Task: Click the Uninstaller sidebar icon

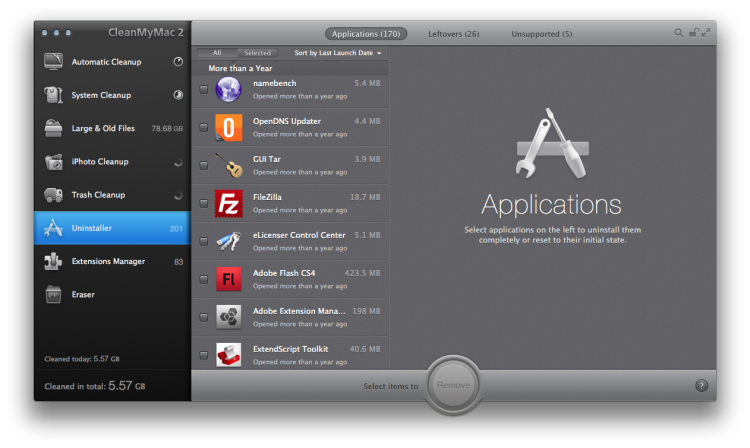Action: pyautogui.click(x=53, y=228)
